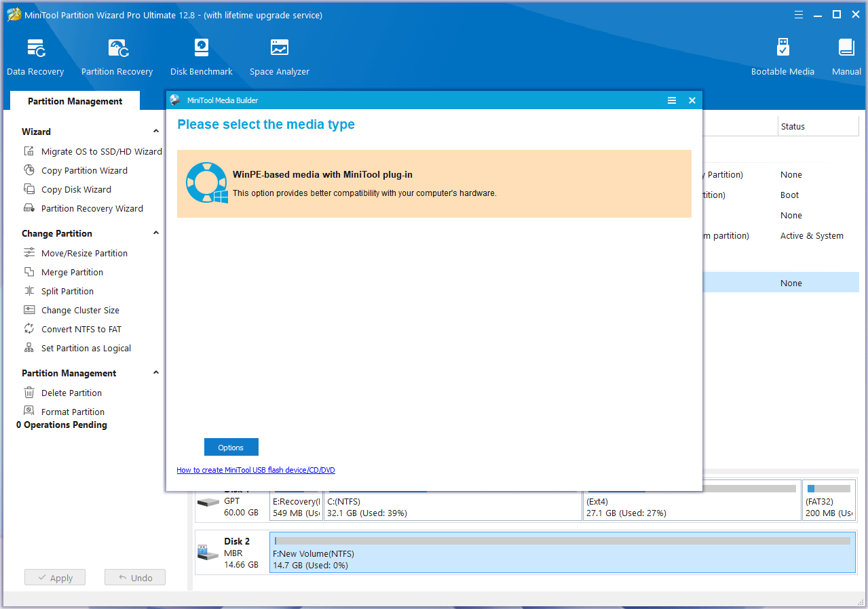868x609 pixels.
Task: Open How to create MiniTool USB link
Action: pyautogui.click(x=256, y=470)
